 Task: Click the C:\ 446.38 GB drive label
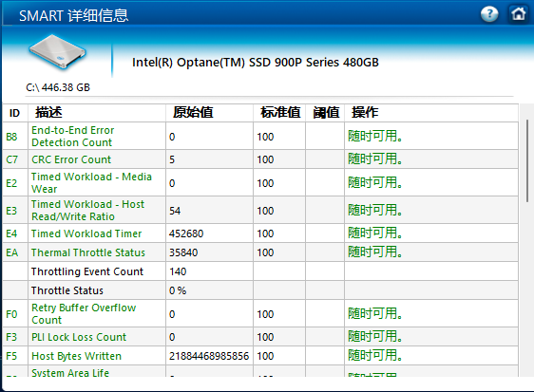(58, 87)
